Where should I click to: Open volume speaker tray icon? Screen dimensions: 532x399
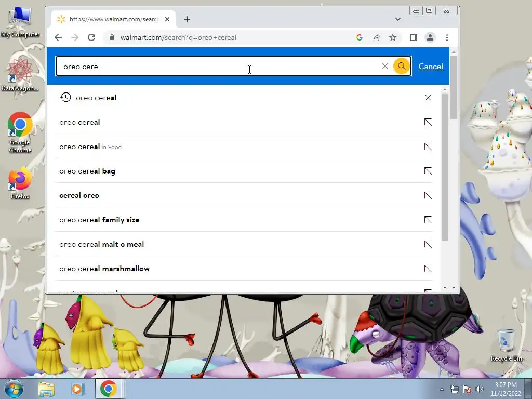click(x=480, y=390)
